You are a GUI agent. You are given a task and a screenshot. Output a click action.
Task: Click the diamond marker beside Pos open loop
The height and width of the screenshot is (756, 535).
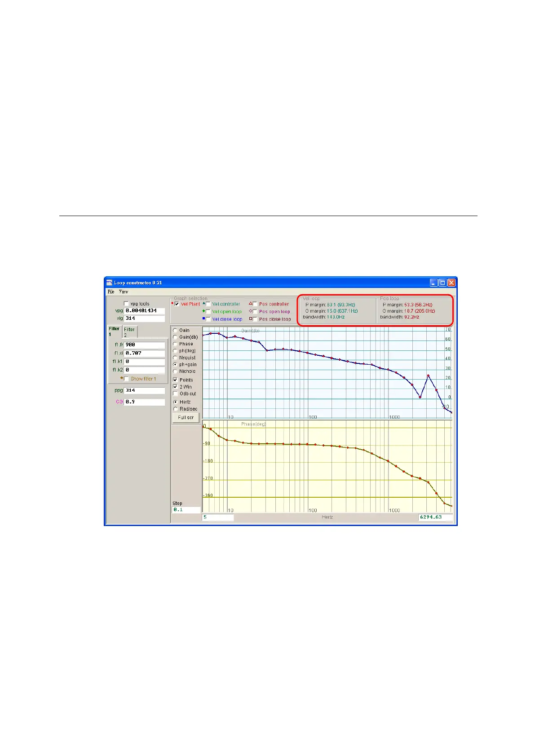coord(251,311)
